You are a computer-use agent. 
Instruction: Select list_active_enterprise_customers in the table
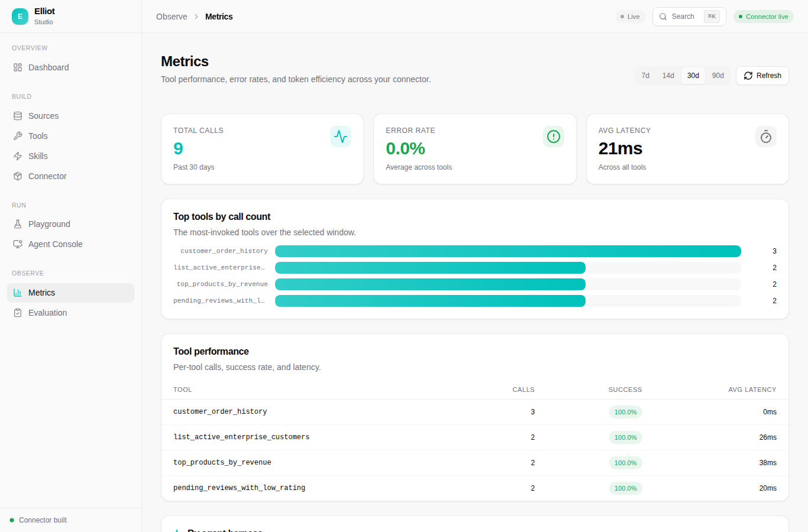241,437
